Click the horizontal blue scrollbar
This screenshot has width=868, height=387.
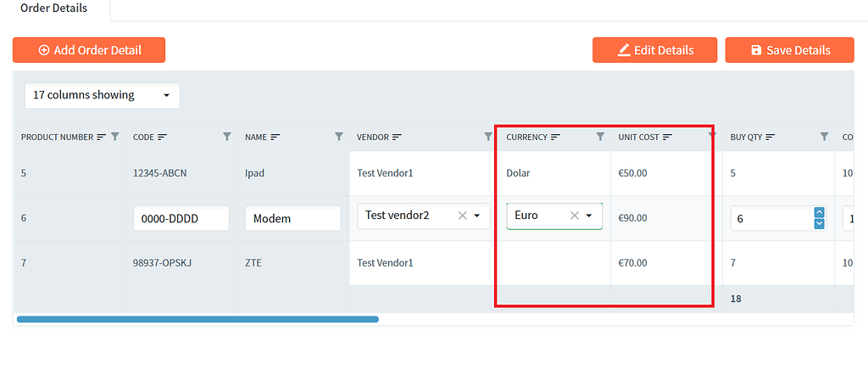[198, 319]
